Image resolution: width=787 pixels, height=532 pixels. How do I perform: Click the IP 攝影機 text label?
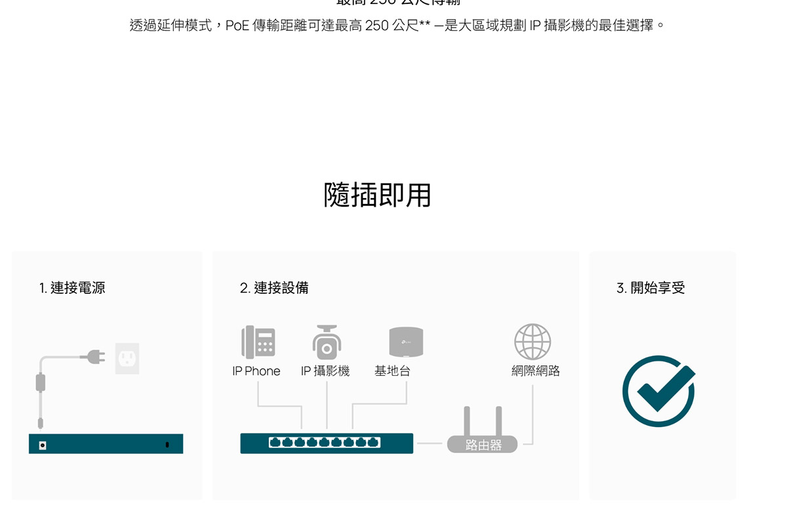[325, 371]
